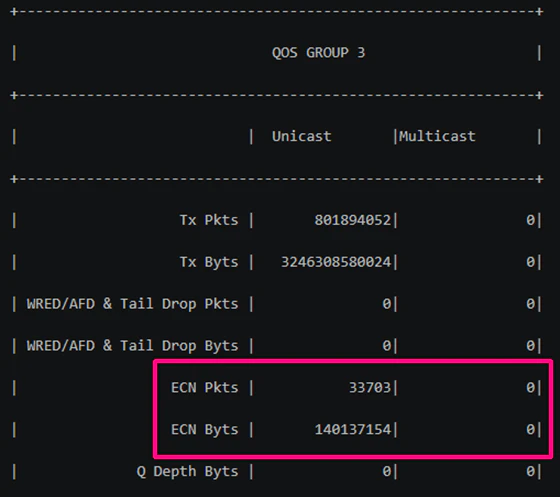560x497 pixels.
Task: Click the Tx Pkts row label
Action: (x=209, y=220)
